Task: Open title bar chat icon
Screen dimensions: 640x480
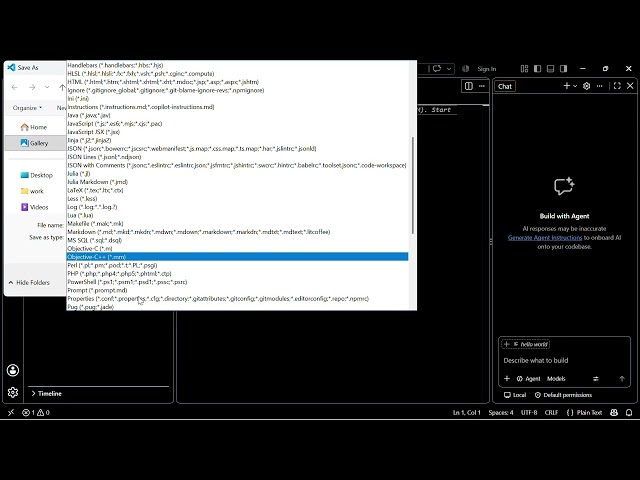Action: click(437, 69)
